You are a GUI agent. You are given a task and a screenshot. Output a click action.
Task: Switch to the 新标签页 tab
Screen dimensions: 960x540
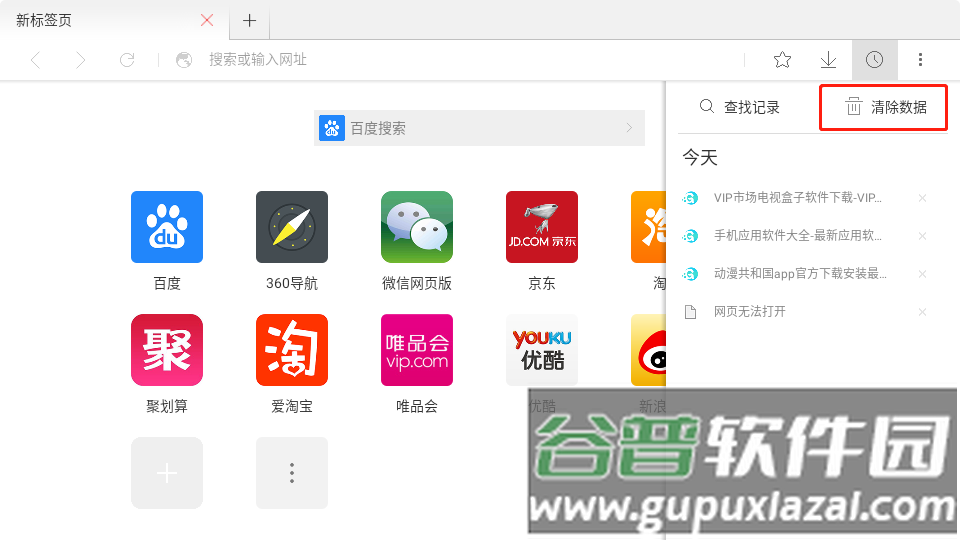(100, 20)
